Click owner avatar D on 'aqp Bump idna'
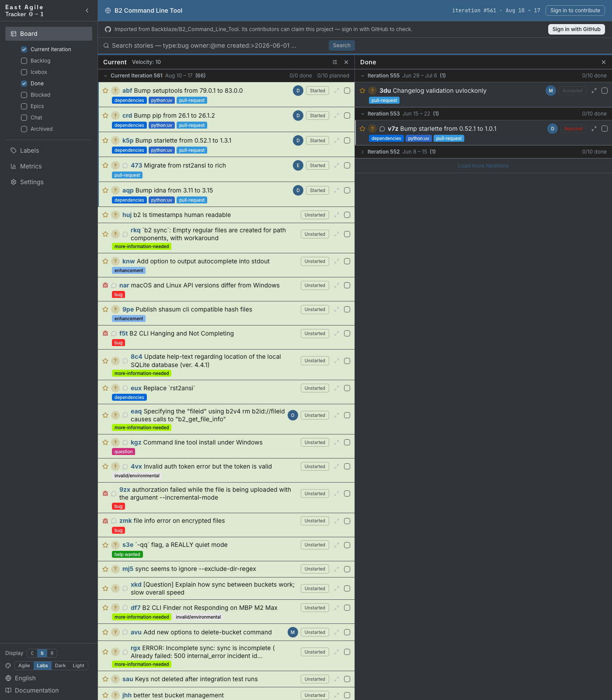The image size is (612, 700). click(298, 190)
